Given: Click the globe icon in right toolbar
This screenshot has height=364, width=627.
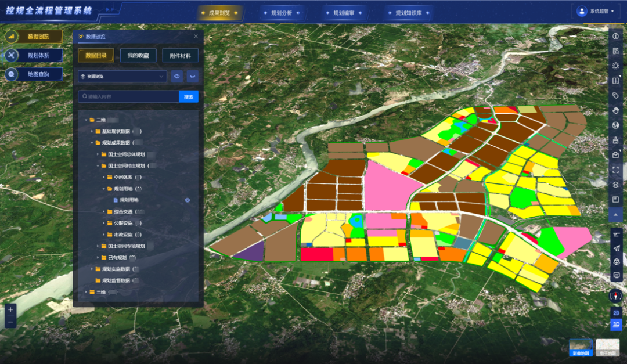Looking at the screenshot, I should tap(615, 125).
